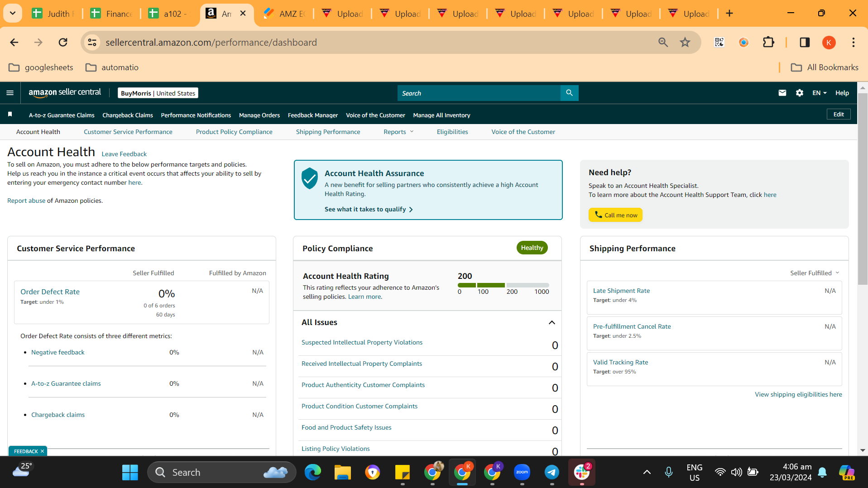Open the Help link in the header
Viewport: 868px width, 488px height.
(842, 93)
